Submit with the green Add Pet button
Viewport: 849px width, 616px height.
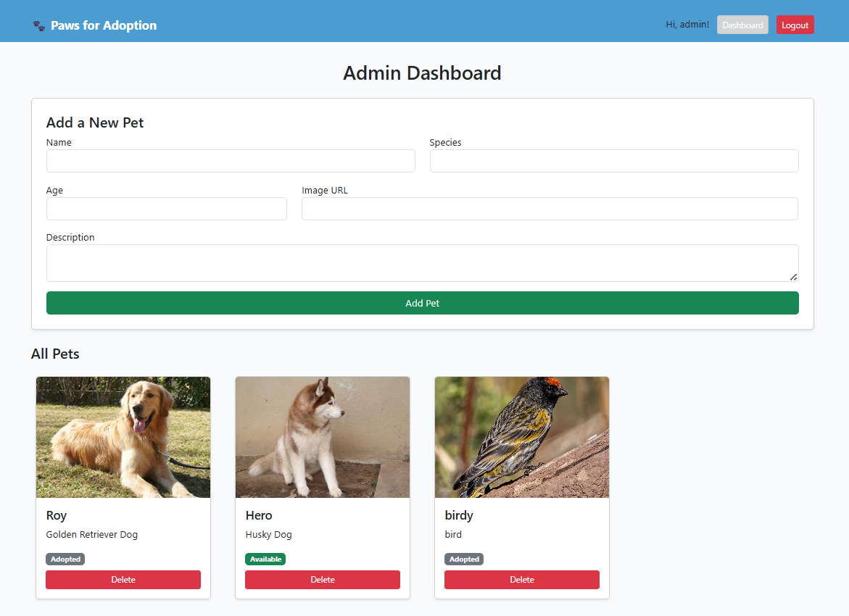click(422, 303)
